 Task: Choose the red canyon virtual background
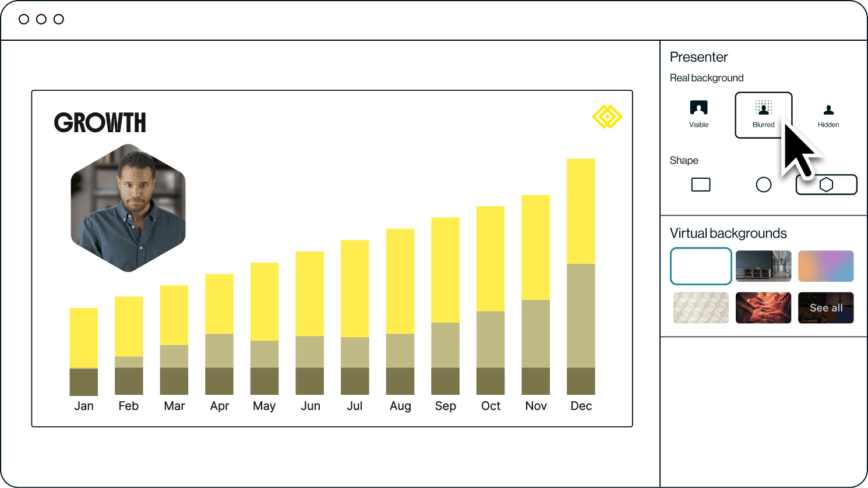point(763,307)
